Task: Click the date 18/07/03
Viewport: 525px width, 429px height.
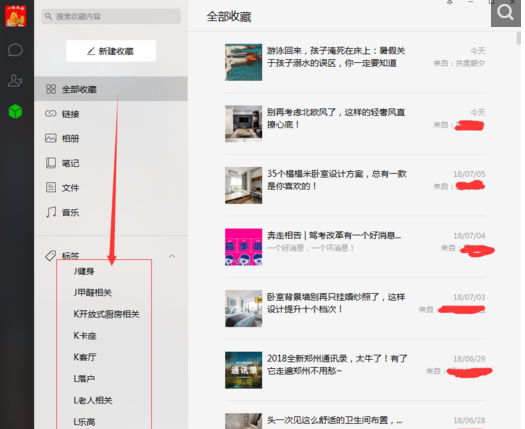Action: coord(469,297)
